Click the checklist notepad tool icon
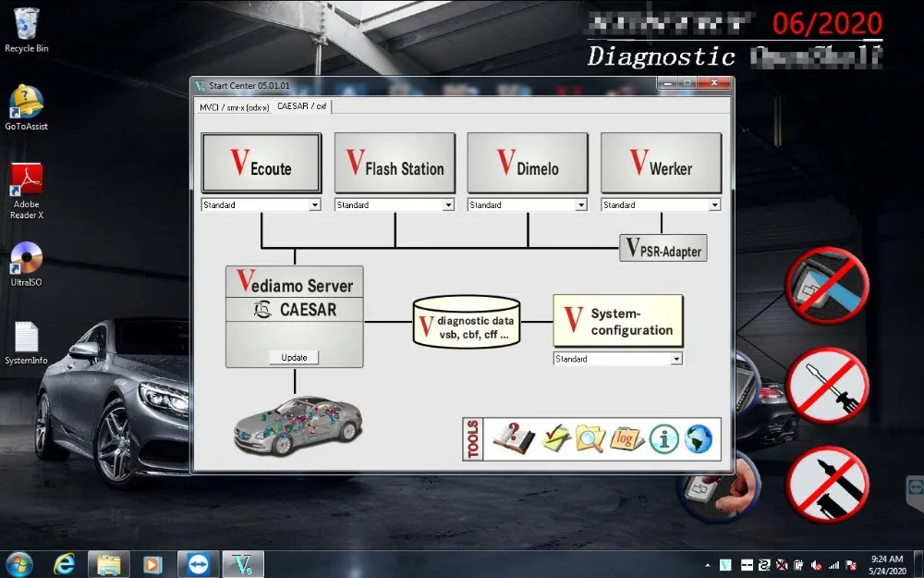 click(x=555, y=438)
